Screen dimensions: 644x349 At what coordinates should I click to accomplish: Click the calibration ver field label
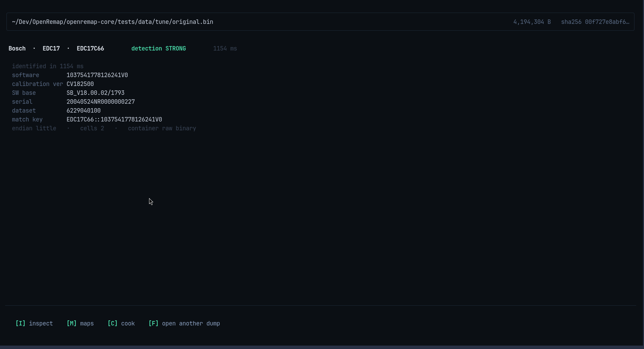click(38, 84)
